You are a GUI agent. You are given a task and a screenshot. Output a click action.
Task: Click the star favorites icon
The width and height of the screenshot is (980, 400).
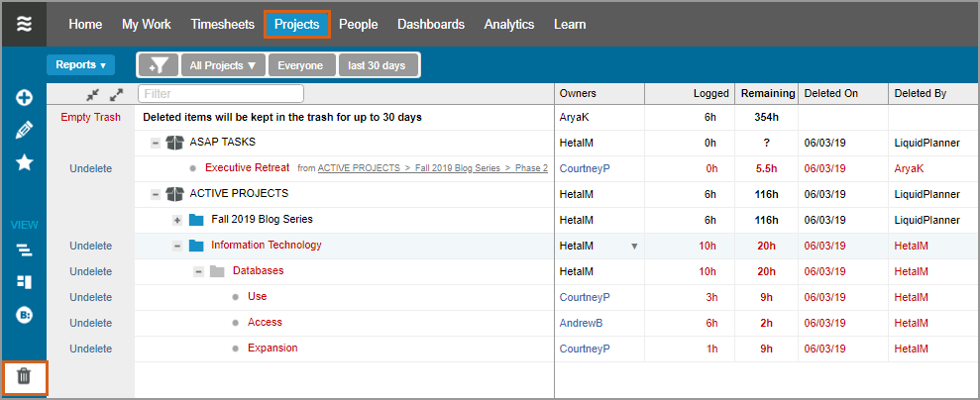[24, 162]
